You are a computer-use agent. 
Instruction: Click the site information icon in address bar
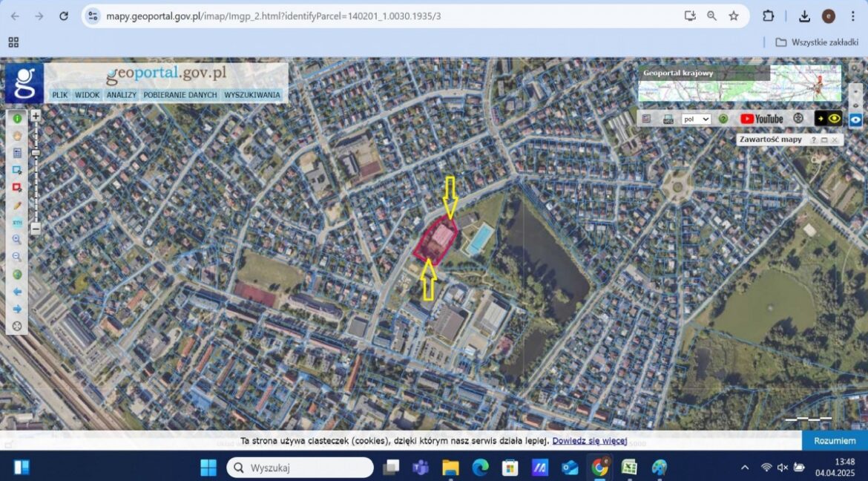pos(93,16)
